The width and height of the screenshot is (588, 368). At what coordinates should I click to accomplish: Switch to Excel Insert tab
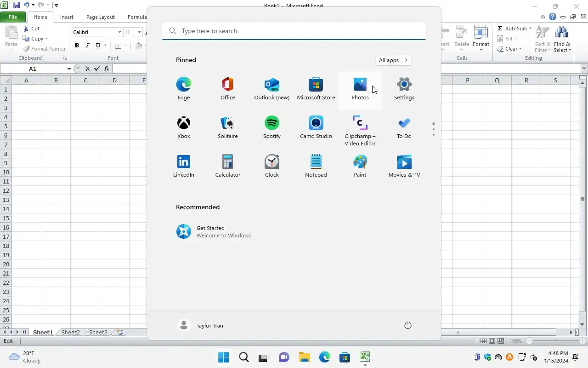[x=67, y=17]
